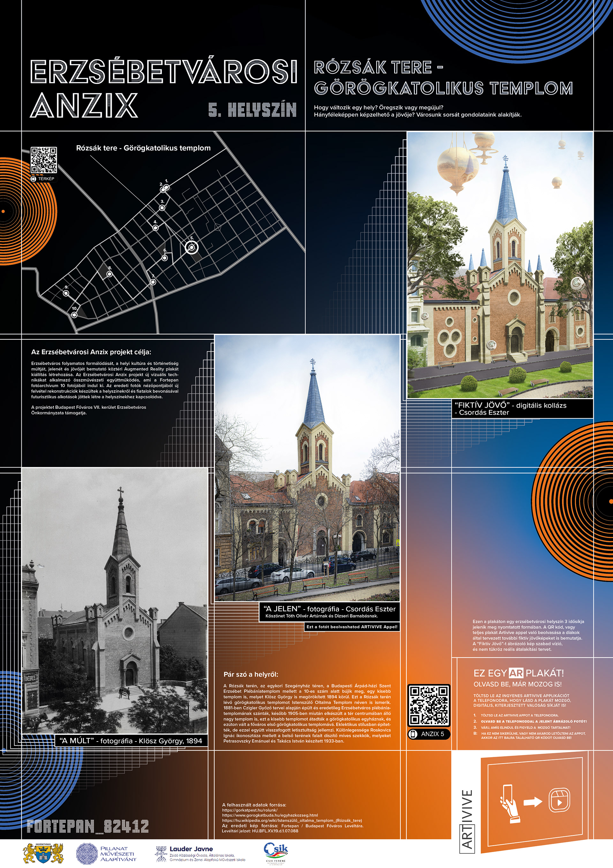Select map location marker 9
This screenshot has width=613, height=868.
tap(66, 293)
